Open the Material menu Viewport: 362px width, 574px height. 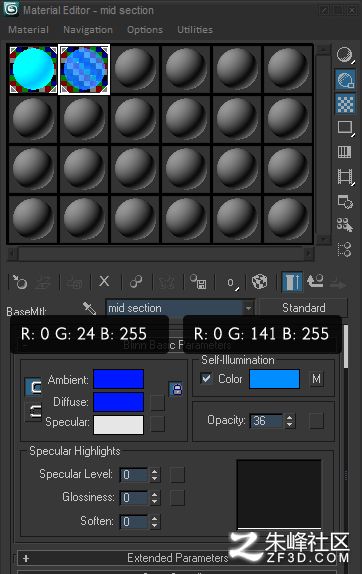pyautogui.click(x=28, y=30)
